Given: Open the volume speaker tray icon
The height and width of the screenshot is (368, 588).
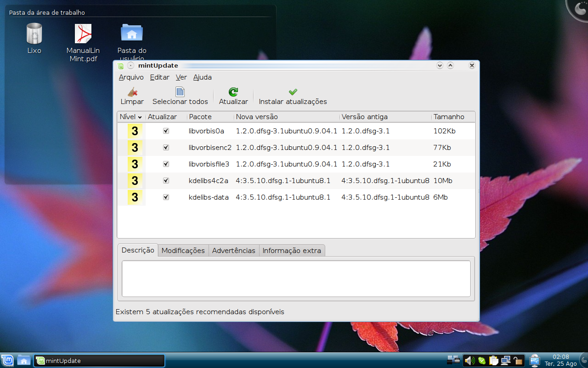Looking at the screenshot, I should click(469, 361).
